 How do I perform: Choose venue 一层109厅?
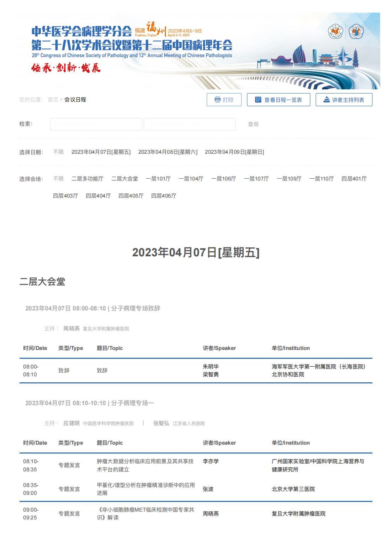tap(289, 179)
